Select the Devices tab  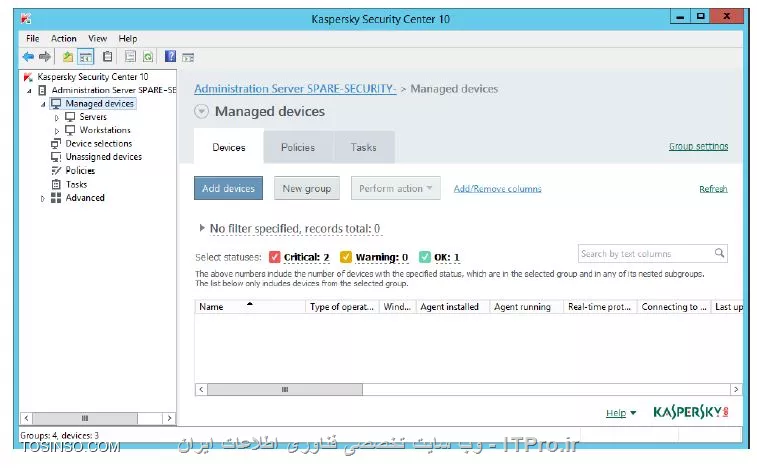pyautogui.click(x=229, y=147)
